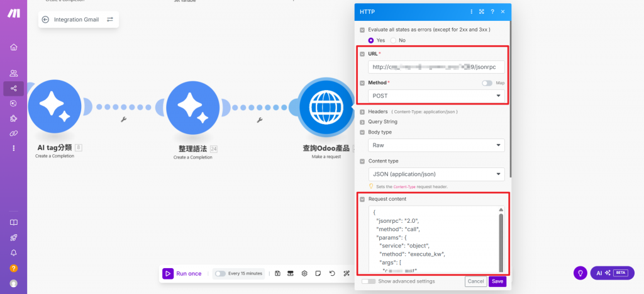Click into the URL input field
Image resolution: width=644 pixels, height=294 pixels.
pyautogui.click(x=436, y=67)
